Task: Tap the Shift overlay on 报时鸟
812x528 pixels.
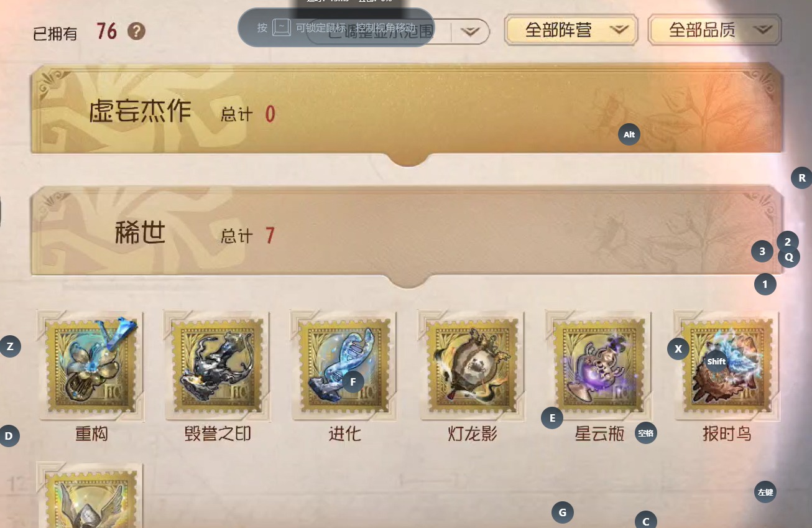Action: (x=716, y=361)
